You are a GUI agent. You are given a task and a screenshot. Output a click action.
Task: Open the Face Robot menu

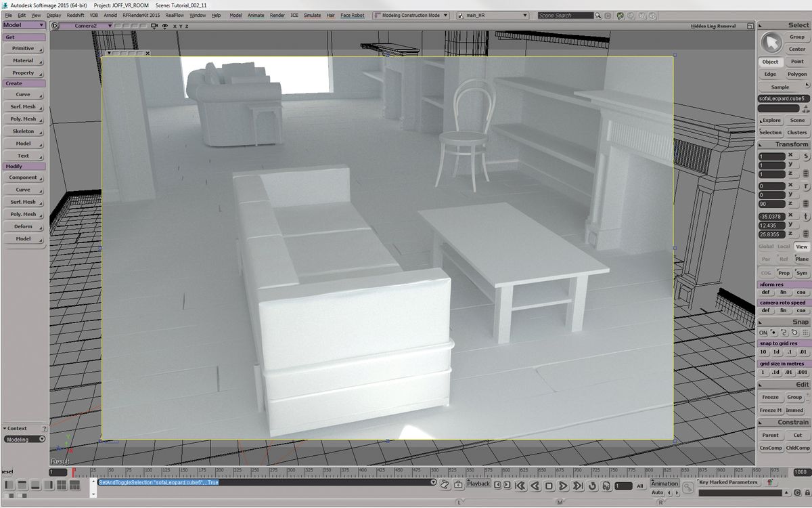(353, 15)
